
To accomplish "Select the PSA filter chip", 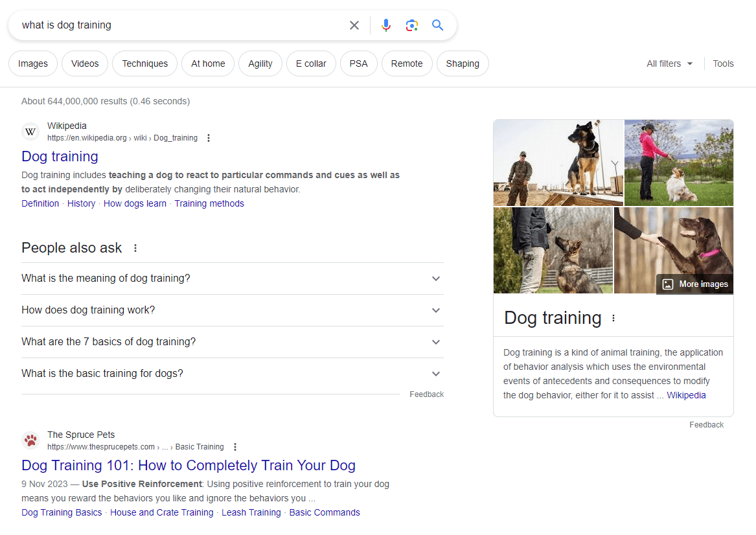I will coord(359,63).
